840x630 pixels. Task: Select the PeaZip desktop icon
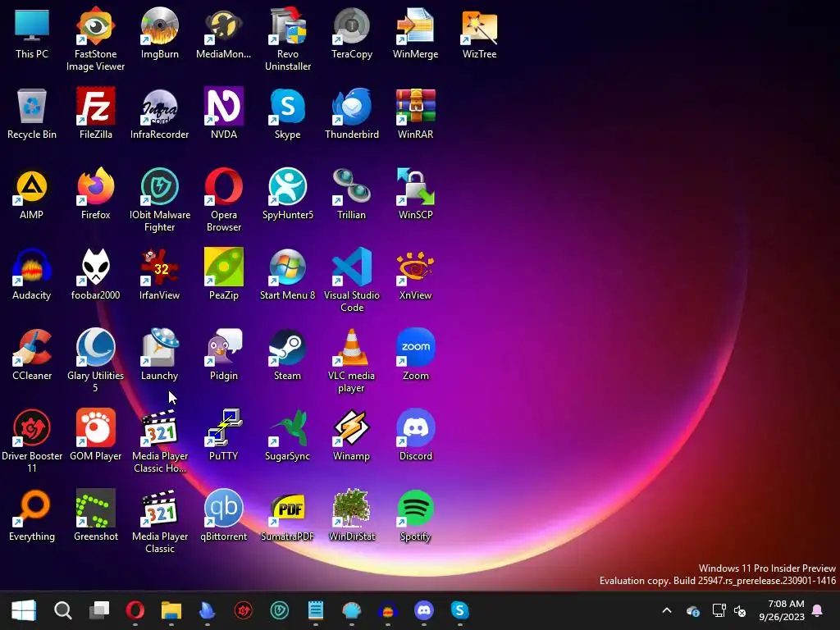(x=223, y=274)
